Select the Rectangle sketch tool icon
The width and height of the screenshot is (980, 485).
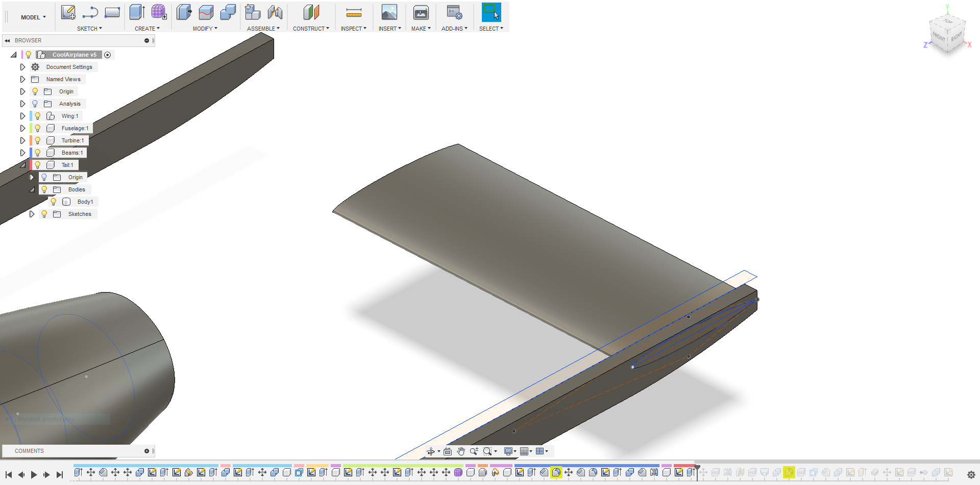(x=112, y=12)
